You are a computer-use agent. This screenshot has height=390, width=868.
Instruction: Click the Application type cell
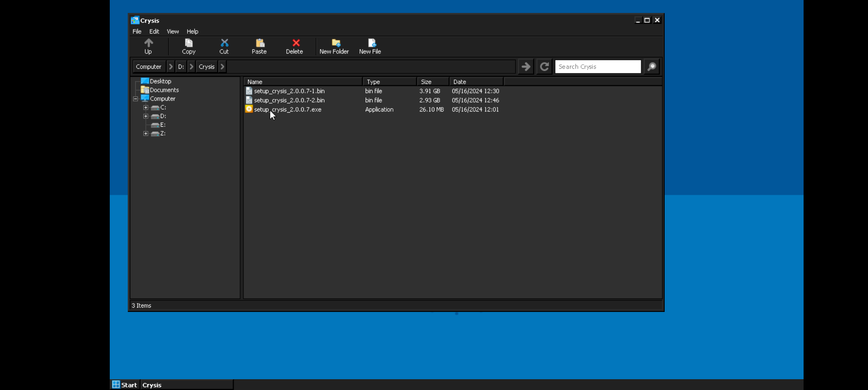point(379,109)
